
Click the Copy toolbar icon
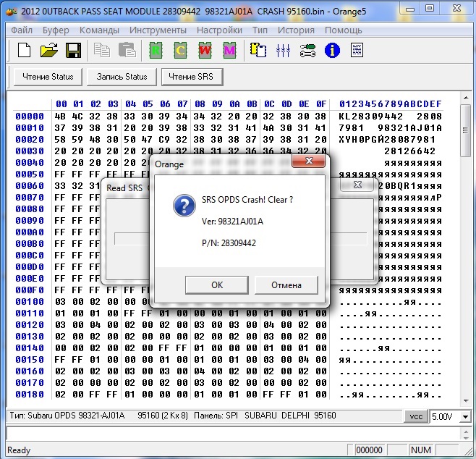(x=101, y=50)
